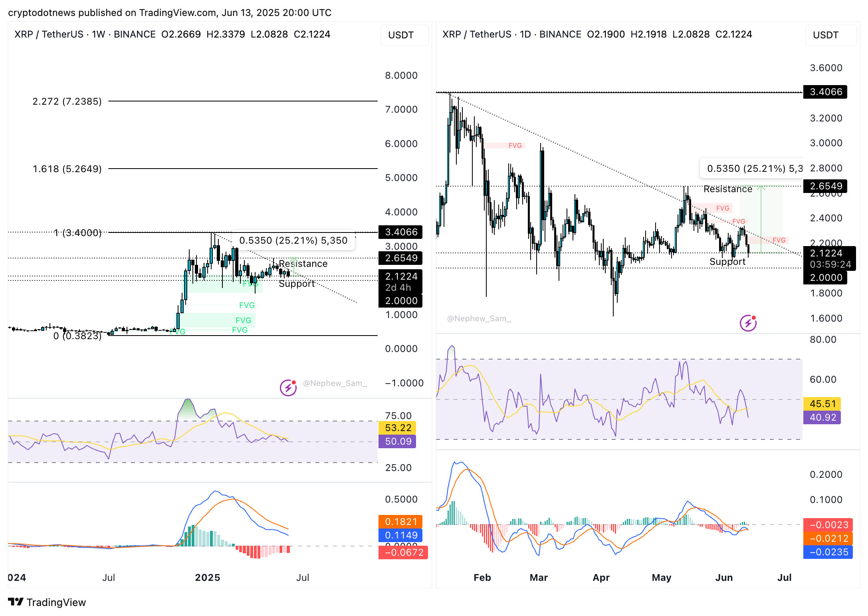Click the 2.0000 price tag on daily chart

pyautogui.click(x=825, y=278)
